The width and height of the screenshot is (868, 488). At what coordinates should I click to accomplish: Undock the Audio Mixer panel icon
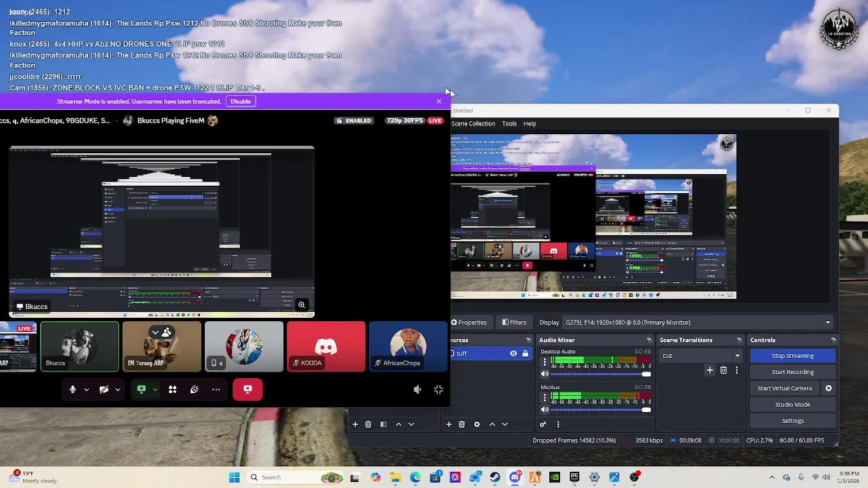point(649,340)
